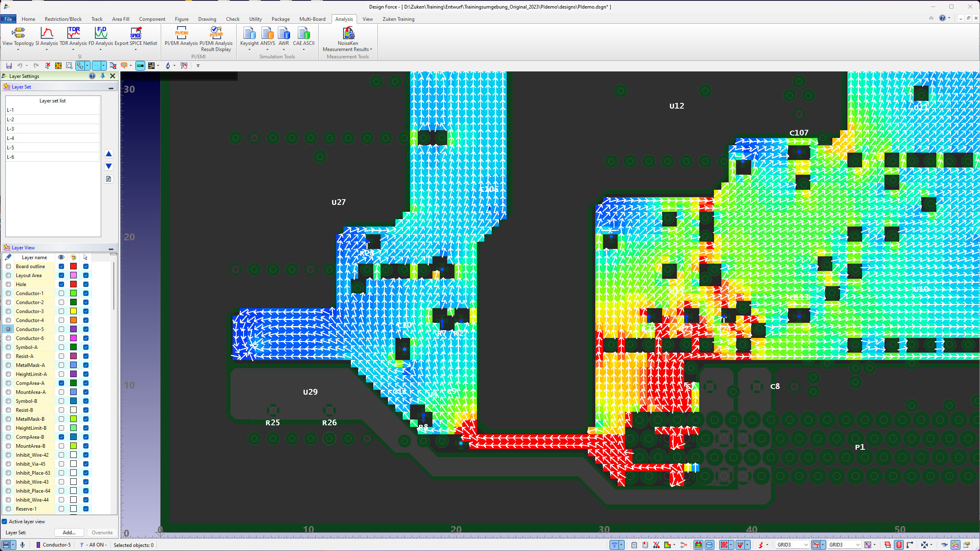Click the Add button in Layer Set

click(68, 532)
